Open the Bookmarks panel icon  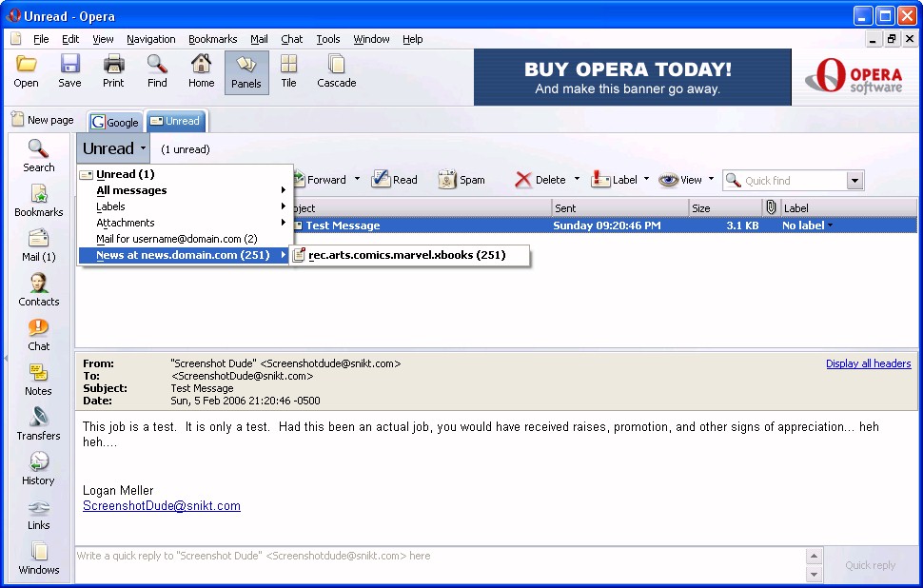click(38, 200)
